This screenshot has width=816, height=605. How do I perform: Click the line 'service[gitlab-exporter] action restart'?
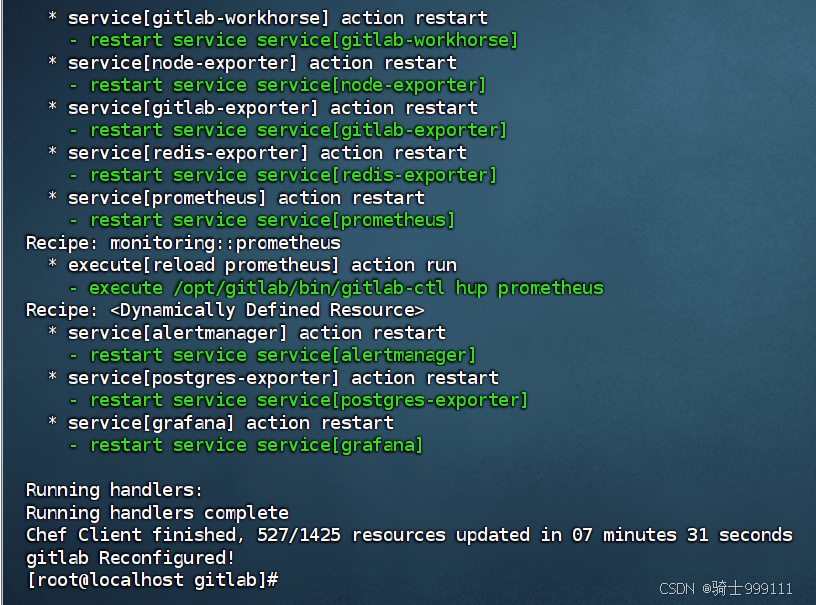pyautogui.click(x=273, y=108)
